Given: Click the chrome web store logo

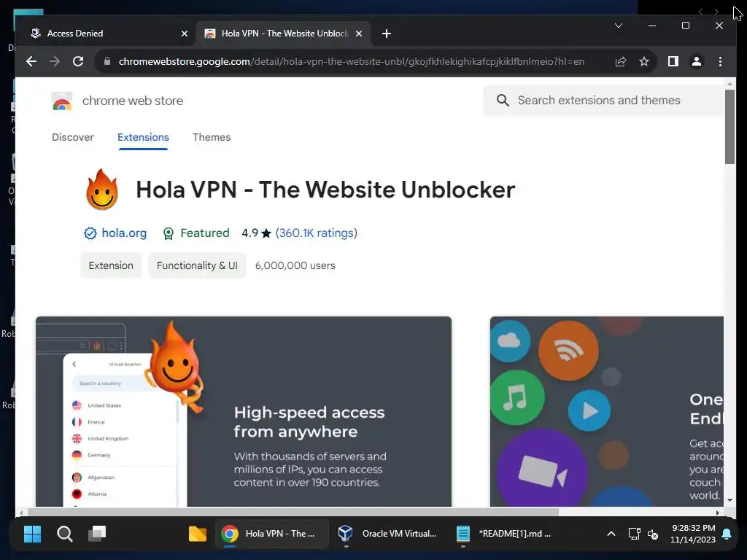Looking at the screenshot, I should pyautogui.click(x=62, y=101).
